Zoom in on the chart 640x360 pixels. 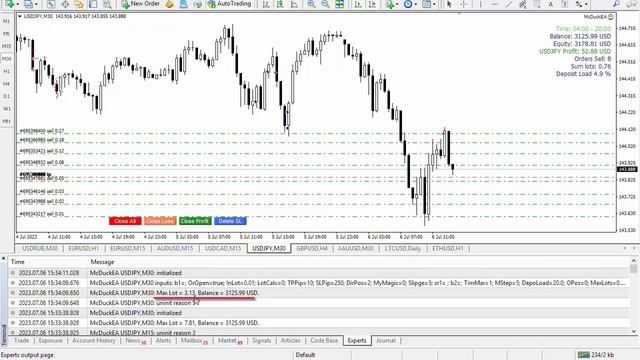pos(311,4)
